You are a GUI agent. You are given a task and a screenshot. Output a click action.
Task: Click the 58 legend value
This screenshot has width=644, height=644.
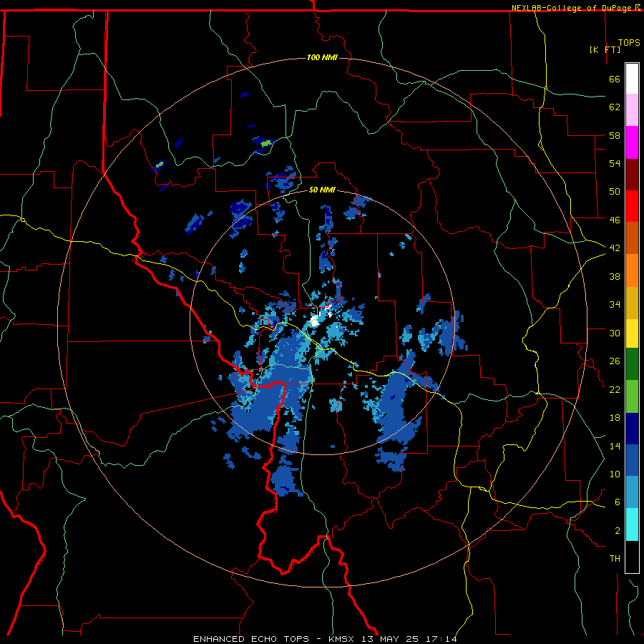615,135
